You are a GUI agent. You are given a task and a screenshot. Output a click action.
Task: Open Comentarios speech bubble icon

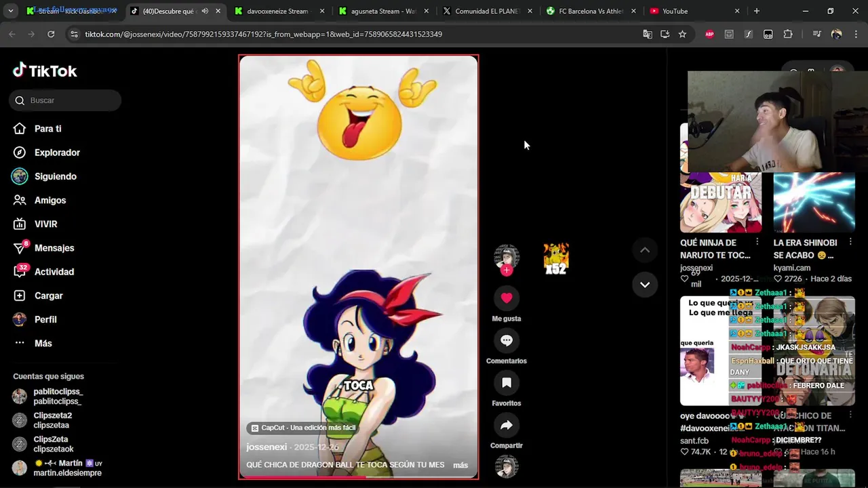[x=507, y=340]
